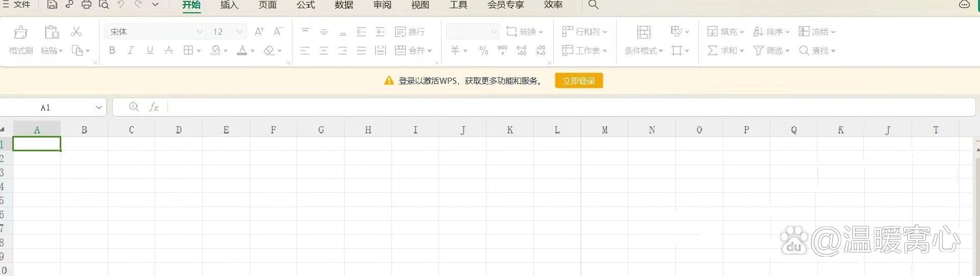Toggle Italic formatting
The image size is (980, 276).
(131, 50)
